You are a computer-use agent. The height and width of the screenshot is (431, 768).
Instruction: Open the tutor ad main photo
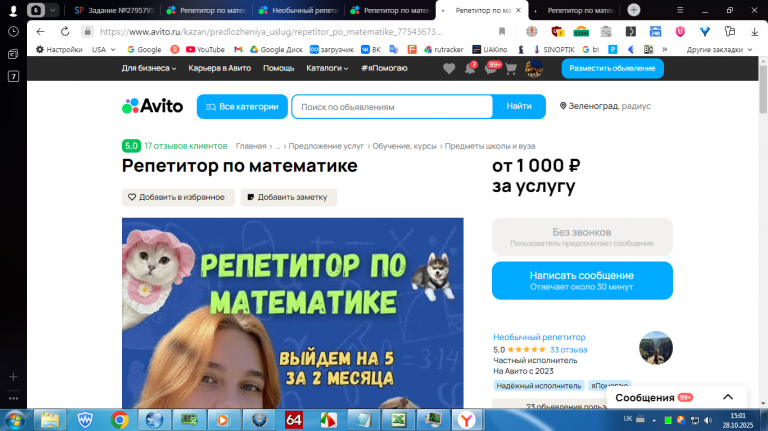(x=292, y=313)
